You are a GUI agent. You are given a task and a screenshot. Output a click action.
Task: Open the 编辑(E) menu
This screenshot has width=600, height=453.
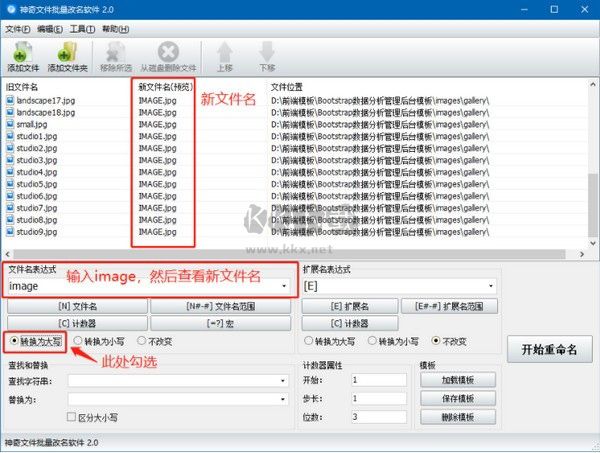pos(50,29)
